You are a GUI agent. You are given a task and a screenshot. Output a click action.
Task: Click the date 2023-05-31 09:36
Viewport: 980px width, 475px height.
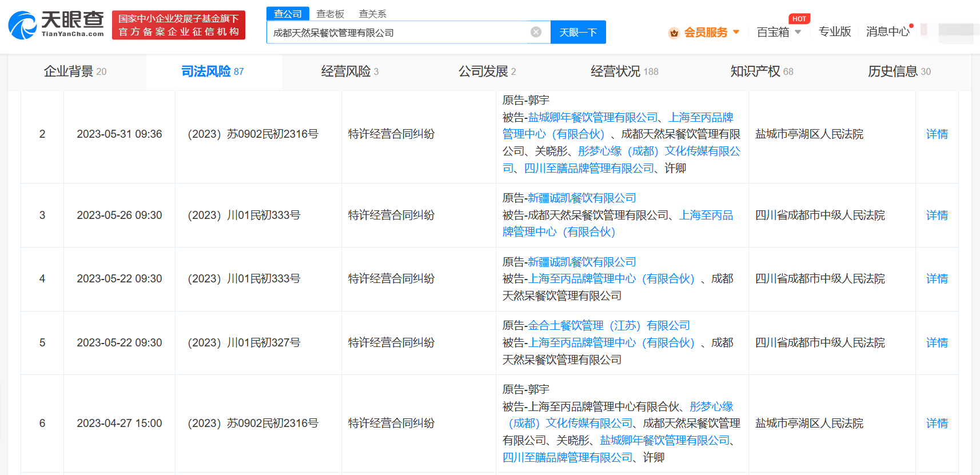pyautogui.click(x=119, y=134)
